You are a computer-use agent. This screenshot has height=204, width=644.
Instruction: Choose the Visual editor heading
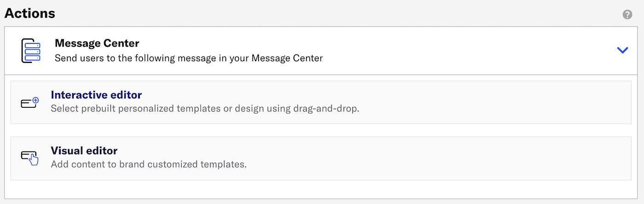click(x=84, y=151)
